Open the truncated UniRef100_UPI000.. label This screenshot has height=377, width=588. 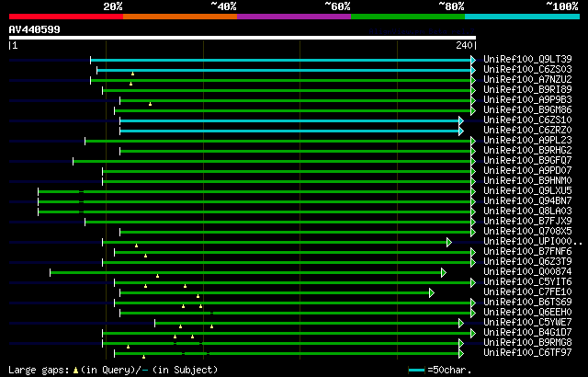point(533,241)
